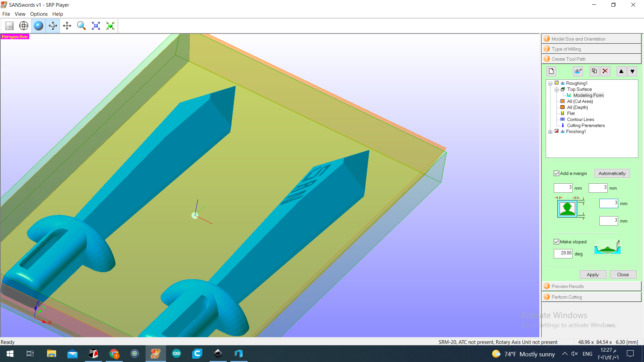
Task: Select the magnifier zoom tool
Action: 82,26
